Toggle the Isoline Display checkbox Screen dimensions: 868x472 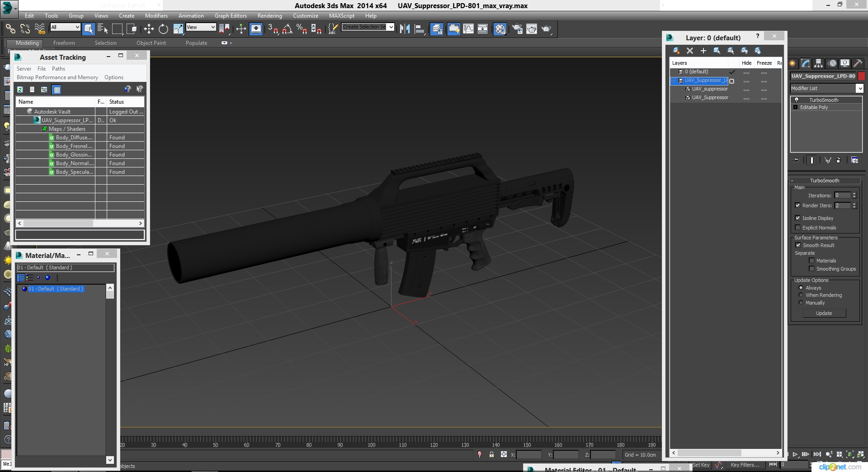[x=797, y=218]
